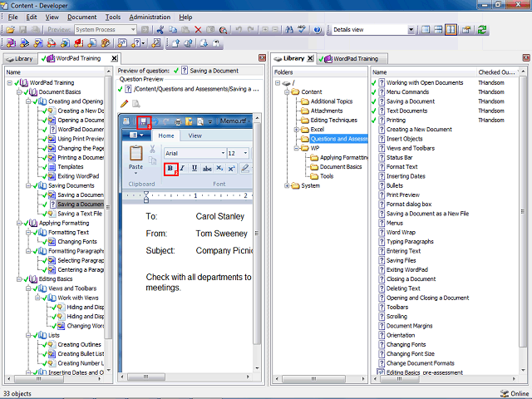Image resolution: width=532 pixels, height=399 pixels.
Task: Open the blue Help question-mark icon
Action: pos(318,30)
